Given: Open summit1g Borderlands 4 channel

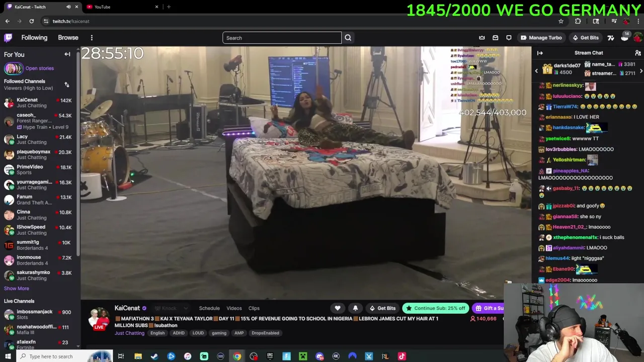Looking at the screenshot, I should (38, 245).
